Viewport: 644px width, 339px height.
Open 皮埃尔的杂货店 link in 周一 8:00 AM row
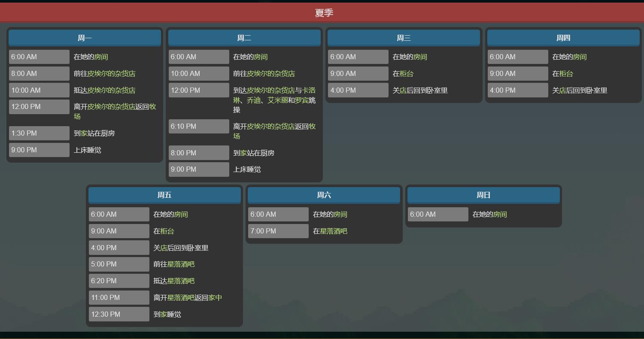coord(112,73)
